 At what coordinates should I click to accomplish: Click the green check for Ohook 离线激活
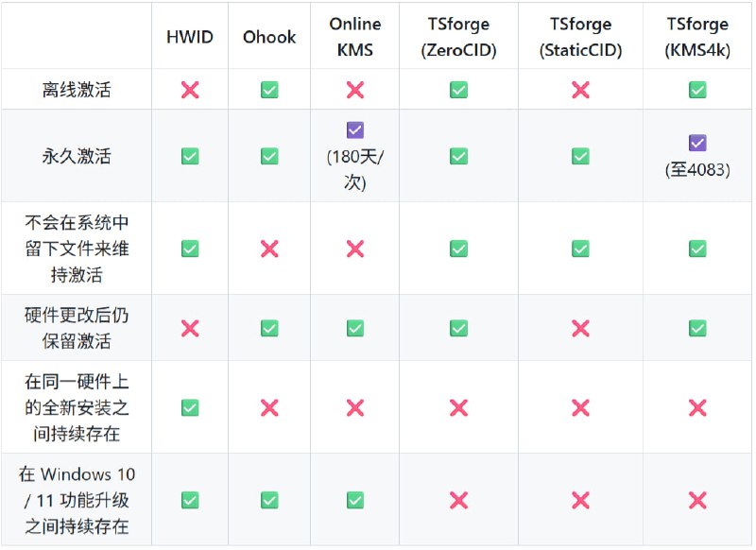click(269, 90)
